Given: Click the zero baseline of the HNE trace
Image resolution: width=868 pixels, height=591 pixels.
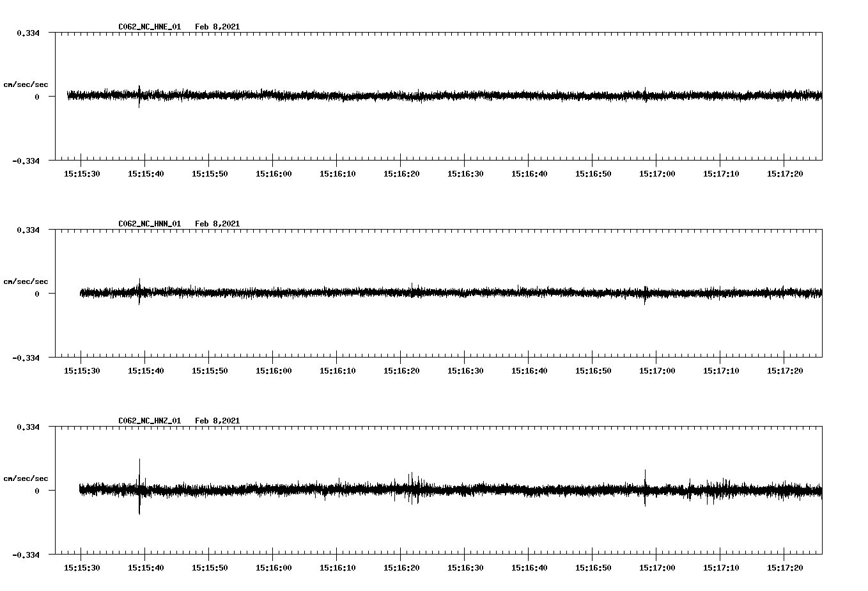Looking at the screenshot, I should tap(384, 96).
